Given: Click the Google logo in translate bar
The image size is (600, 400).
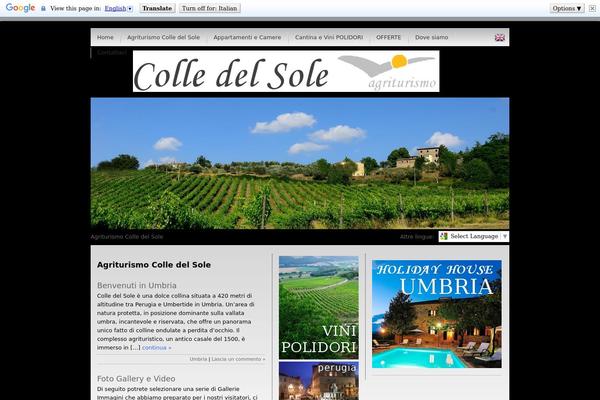Looking at the screenshot, I should [x=21, y=8].
